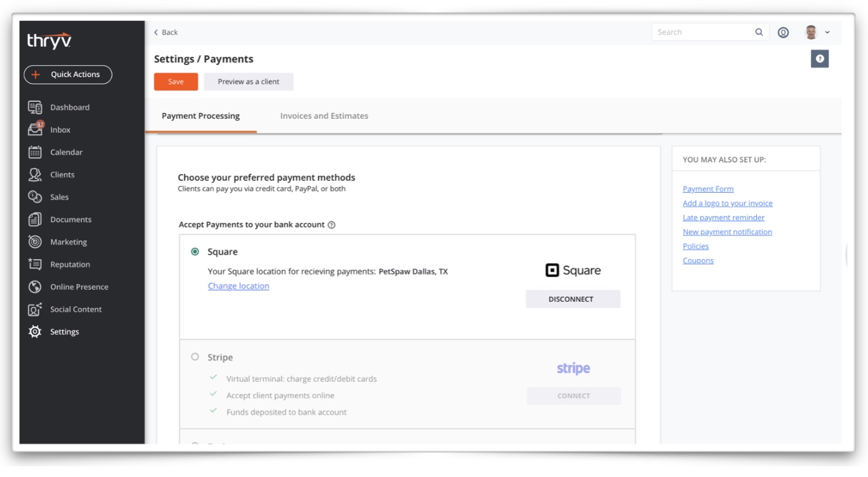Open the Inbox envelope icon
Screen dimensions: 868x477
coord(35,130)
